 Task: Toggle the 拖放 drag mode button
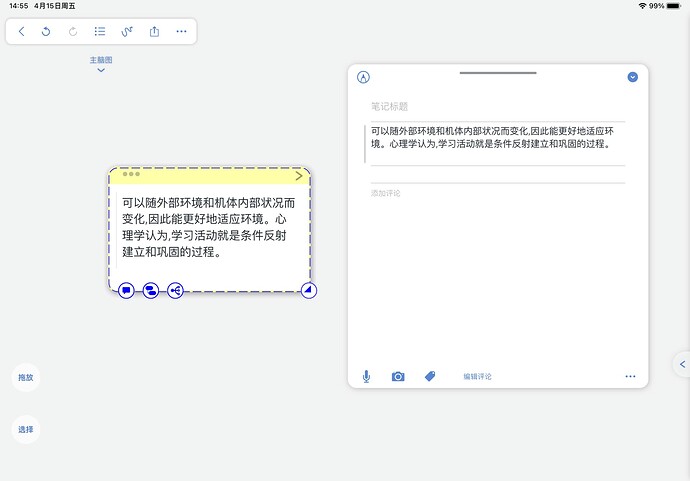pyautogui.click(x=26, y=378)
